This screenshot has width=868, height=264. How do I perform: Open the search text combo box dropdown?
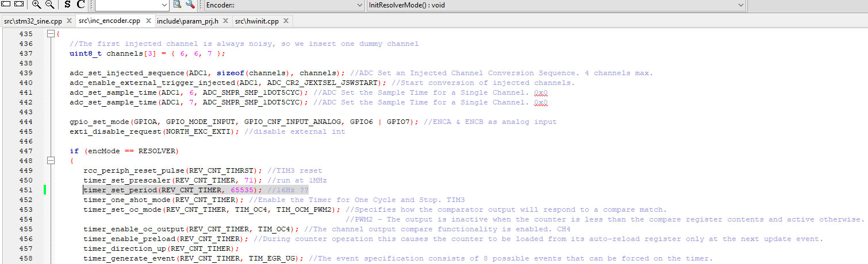point(164,5)
